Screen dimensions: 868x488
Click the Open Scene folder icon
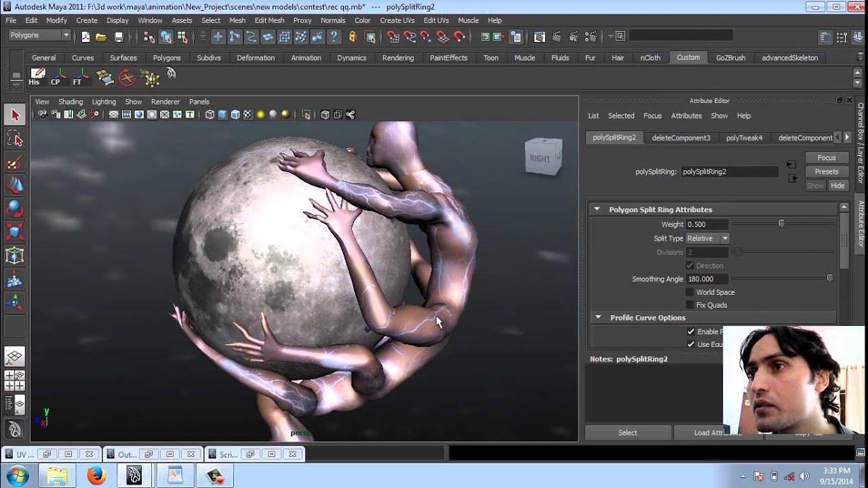[x=101, y=37]
